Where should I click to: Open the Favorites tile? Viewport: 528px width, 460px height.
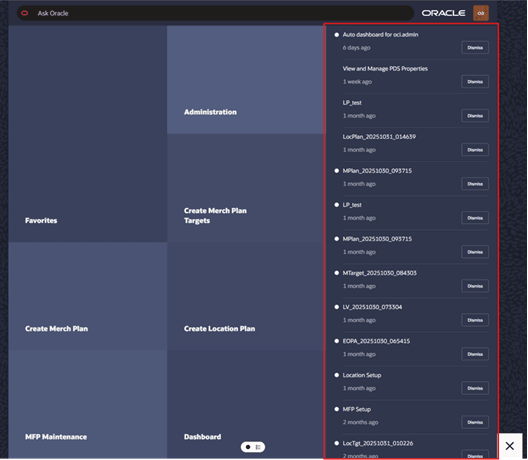point(88,134)
